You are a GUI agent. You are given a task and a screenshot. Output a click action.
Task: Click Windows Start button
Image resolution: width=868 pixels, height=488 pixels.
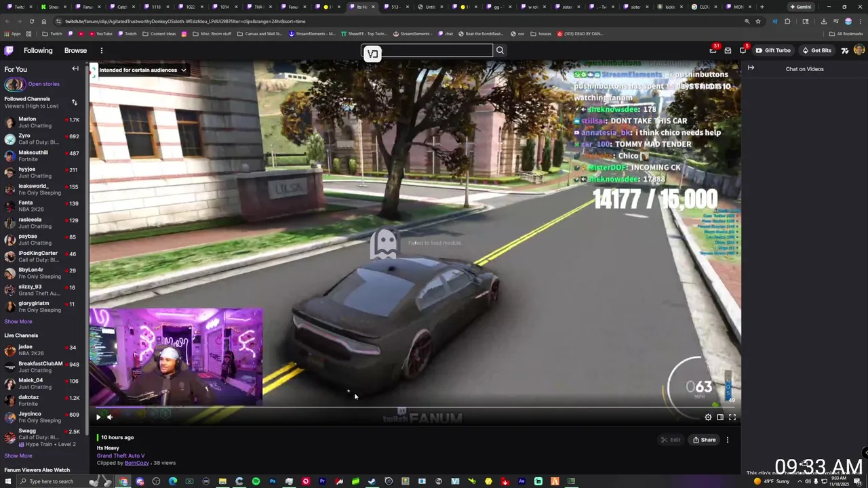[7, 481]
